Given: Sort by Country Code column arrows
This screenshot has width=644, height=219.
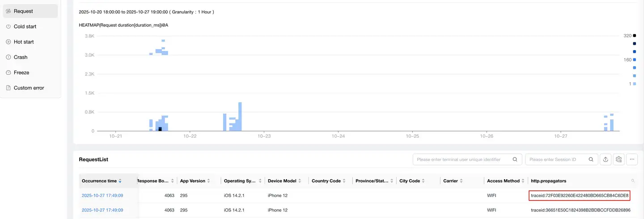Looking at the screenshot, I should (x=344, y=181).
